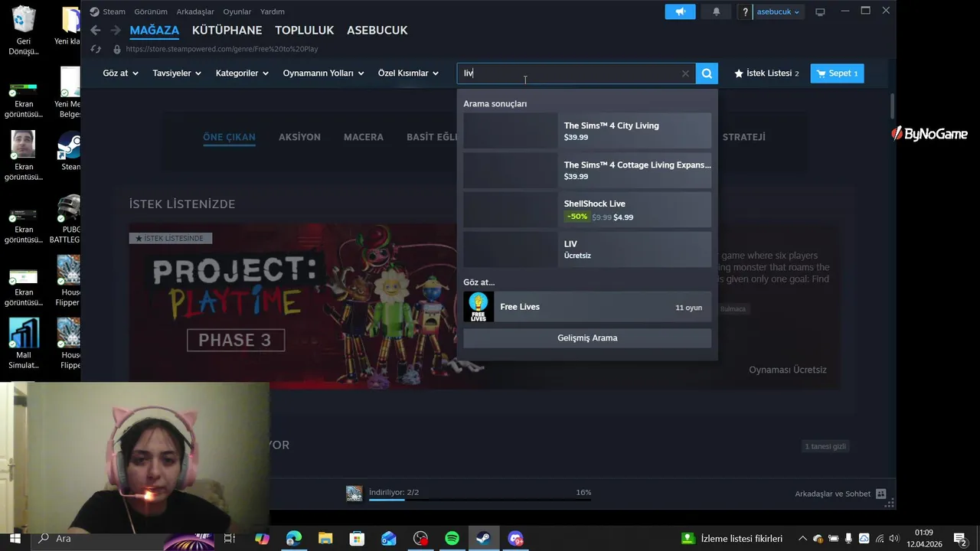Open the notifications bell
The image size is (980, 551).
click(x=716, y=11)
